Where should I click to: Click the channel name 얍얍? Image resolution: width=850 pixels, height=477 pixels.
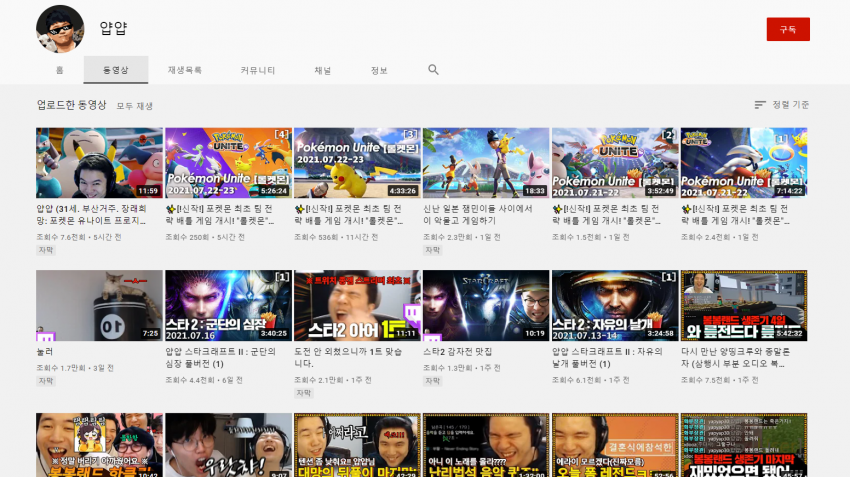pyautogui.click(x=113, y=28)
